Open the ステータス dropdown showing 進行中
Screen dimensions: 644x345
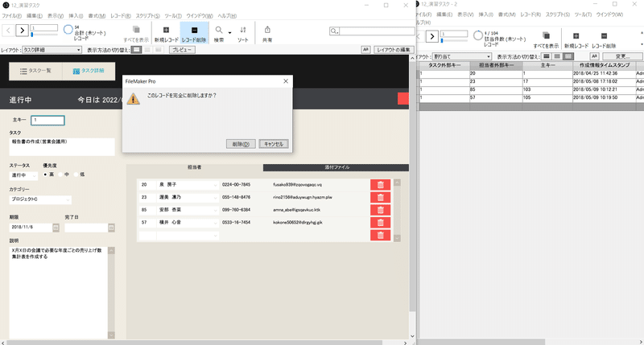point(23,175)
